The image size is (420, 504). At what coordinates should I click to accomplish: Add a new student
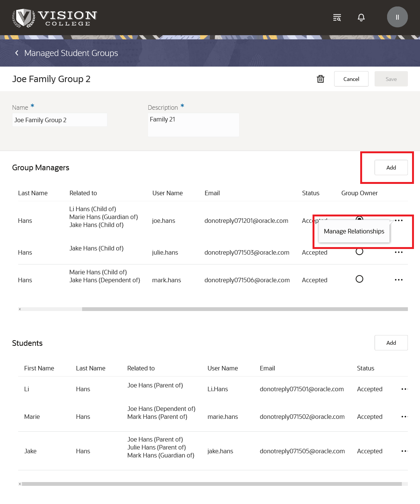click(391, 342)
